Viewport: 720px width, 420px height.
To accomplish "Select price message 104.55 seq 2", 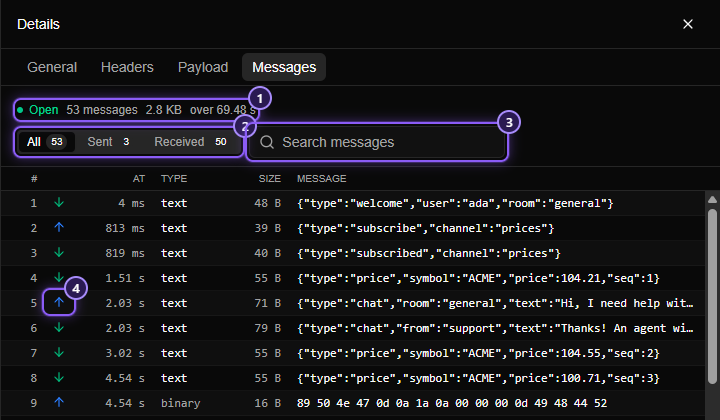I will (353, 353).
